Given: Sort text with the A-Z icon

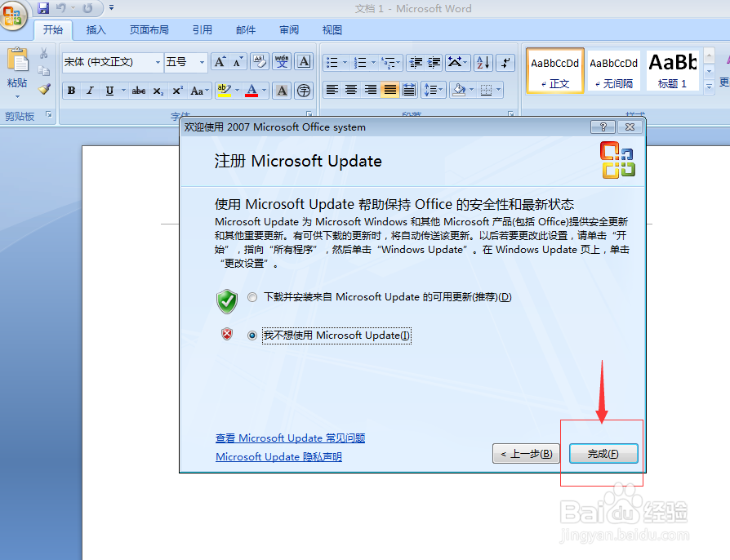Looking at the screenshot, I should tap(483, 62).
